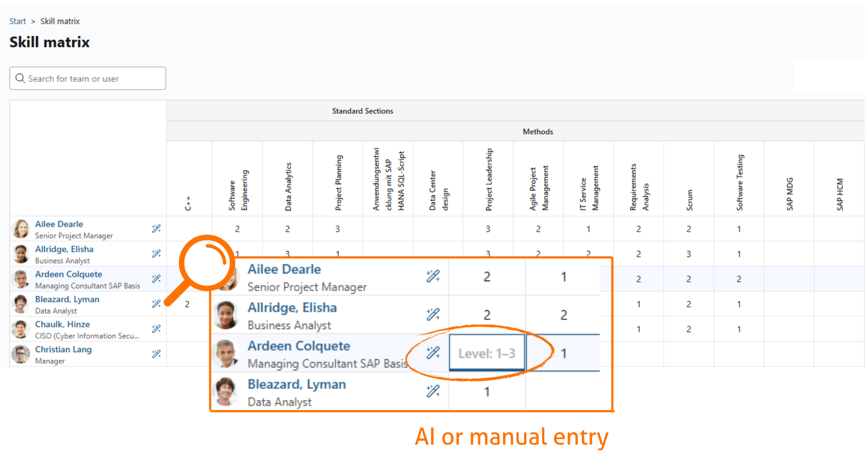The image size is (868, 466).
Task: Focus the 'Search for team or user' field
Action: (x=88, y=78)
